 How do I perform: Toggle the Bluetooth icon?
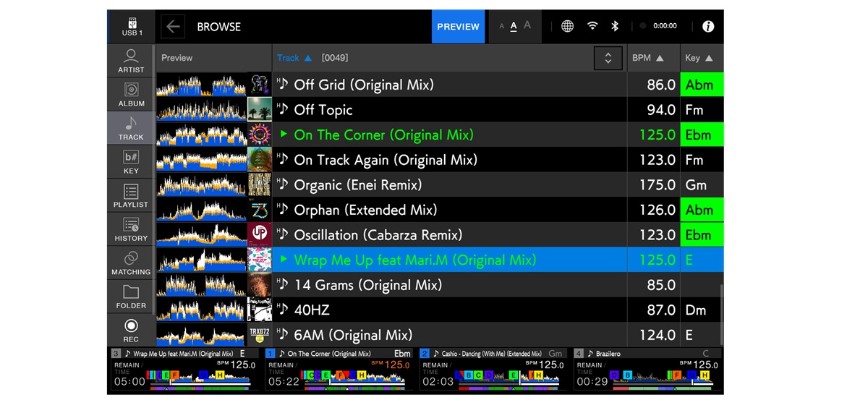click(616, 27)
